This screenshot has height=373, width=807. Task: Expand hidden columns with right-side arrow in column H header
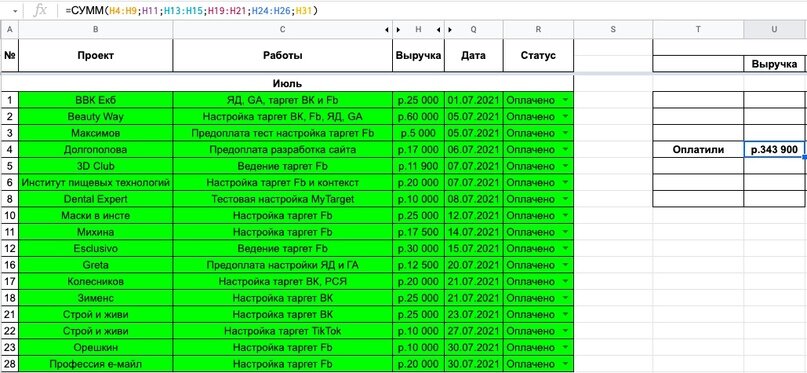438,30
